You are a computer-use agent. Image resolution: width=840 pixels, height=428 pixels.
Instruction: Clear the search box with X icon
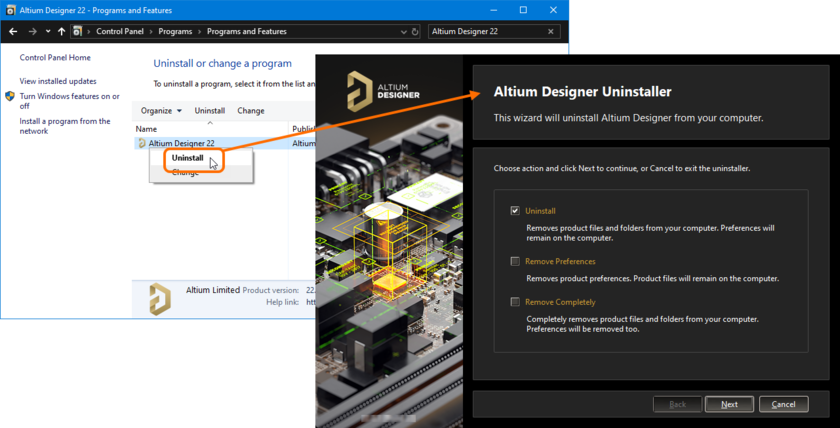[x=551, y=32]
